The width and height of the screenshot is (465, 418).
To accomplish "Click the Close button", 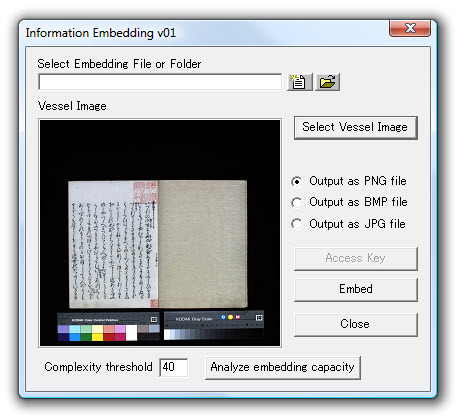I will pyautogui.click(x=355, y=325).
